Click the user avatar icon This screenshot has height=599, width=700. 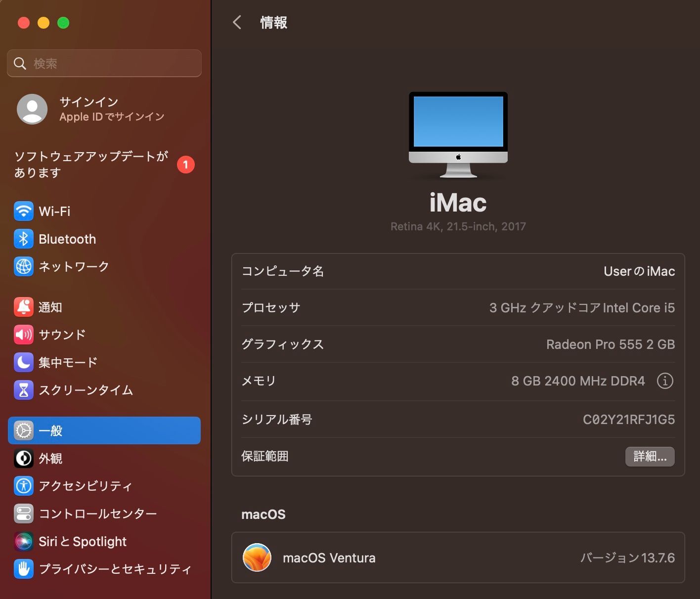point(32,109)
